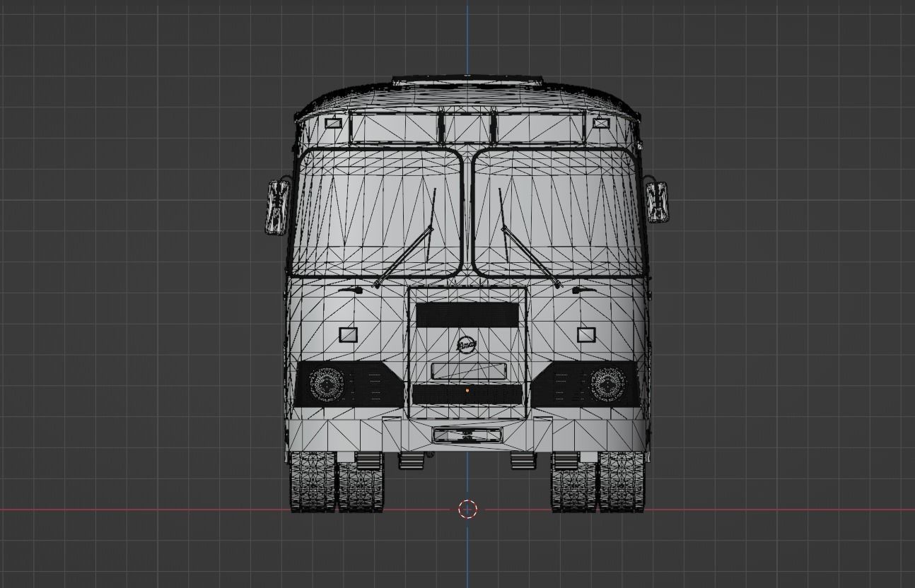Select the outer left wheel of the bus
This screenshot has height=588, width=915.
[312, 481]
